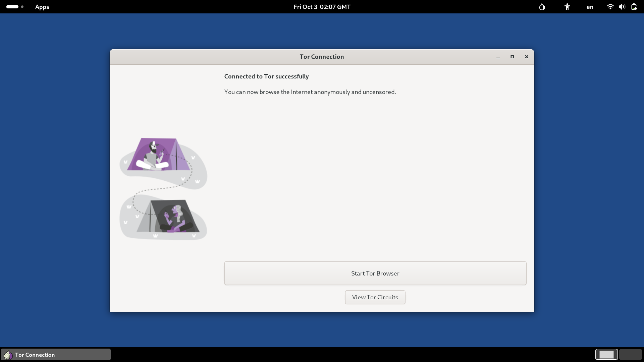Click the onion icon in the taskbar

click(8, 355)
